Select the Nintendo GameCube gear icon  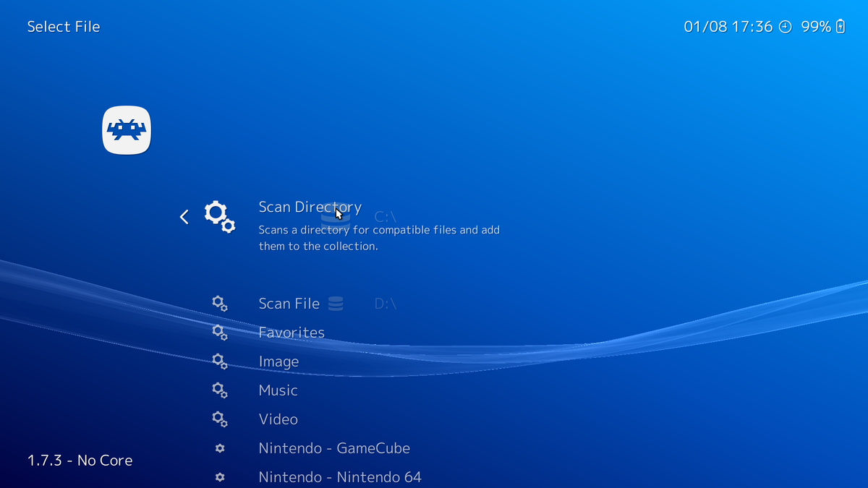(x=220, y=448)
